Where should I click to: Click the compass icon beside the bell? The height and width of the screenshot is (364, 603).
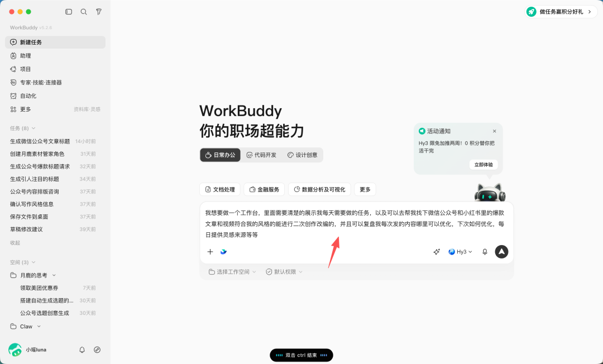pyautogui.click(x=97, y=350)
